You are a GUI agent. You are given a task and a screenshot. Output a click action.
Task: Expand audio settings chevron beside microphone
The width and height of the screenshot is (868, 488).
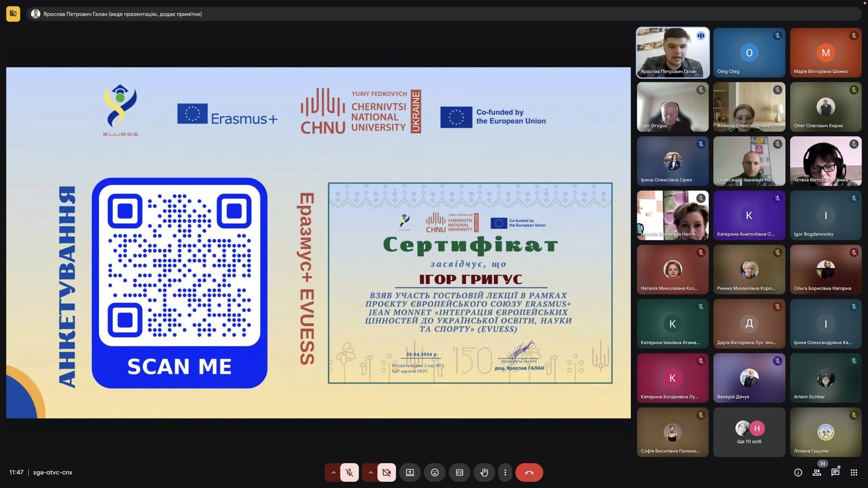pos(333,472)
